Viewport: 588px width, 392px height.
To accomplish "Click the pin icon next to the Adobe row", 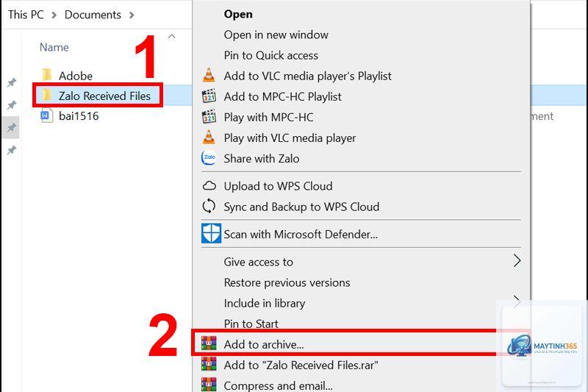I will (12, 82).
